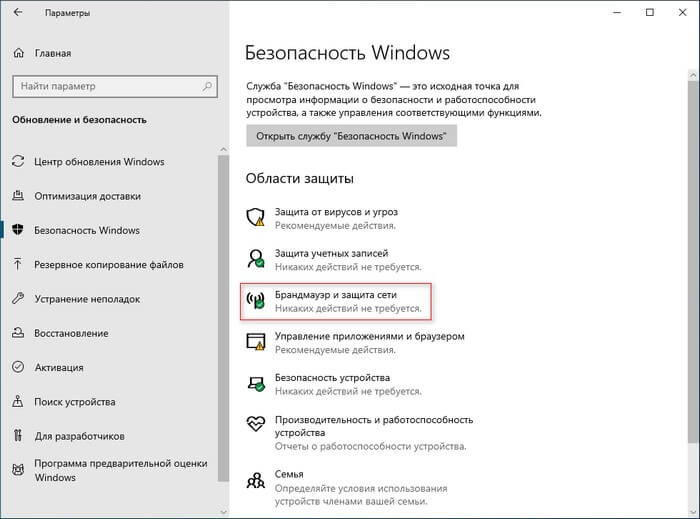Open Центр обновления Windows section
This screenshot has height=519, width=700.
[99, 162]
